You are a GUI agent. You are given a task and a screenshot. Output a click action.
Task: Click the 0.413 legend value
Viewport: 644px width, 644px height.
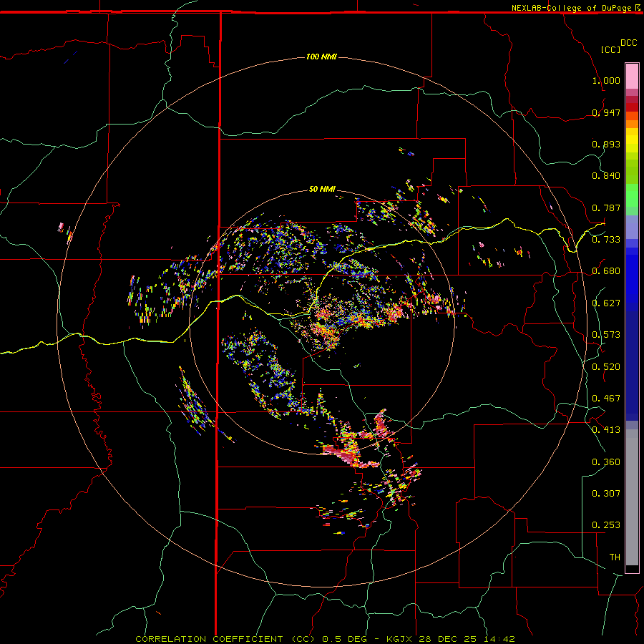[606, 430]
